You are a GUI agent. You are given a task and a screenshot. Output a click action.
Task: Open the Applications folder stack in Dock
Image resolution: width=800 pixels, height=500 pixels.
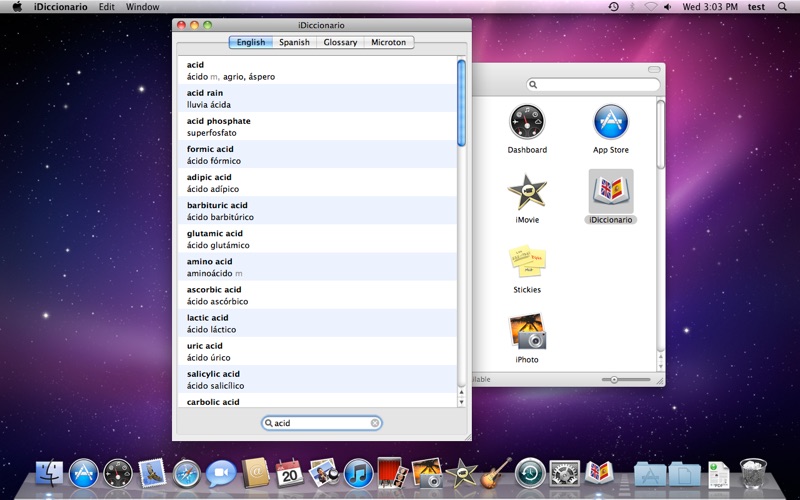tap(650, 473)
